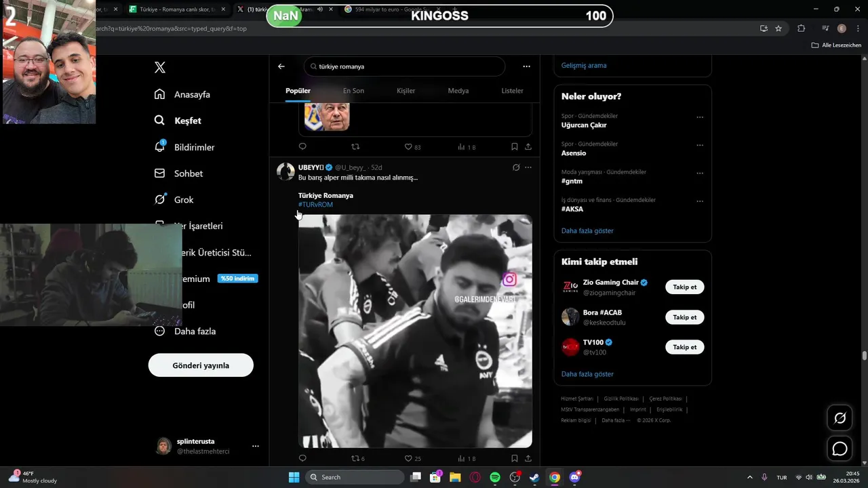Expand Daha fazla sidebar menu
The image size is (868, 488).
185,331
